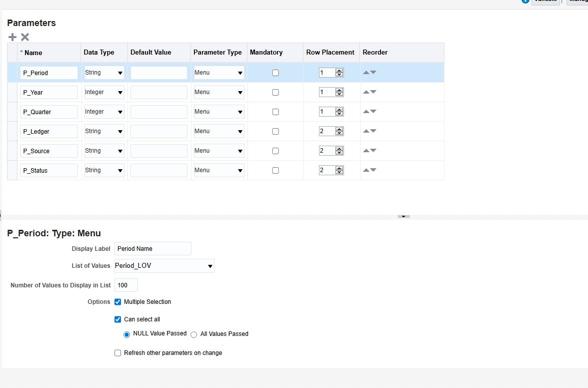This screenshot has width=588, height=388.
Task: Decrease Row Placement for P_Source
Action: pyautogui.click(x=339, y=153)
